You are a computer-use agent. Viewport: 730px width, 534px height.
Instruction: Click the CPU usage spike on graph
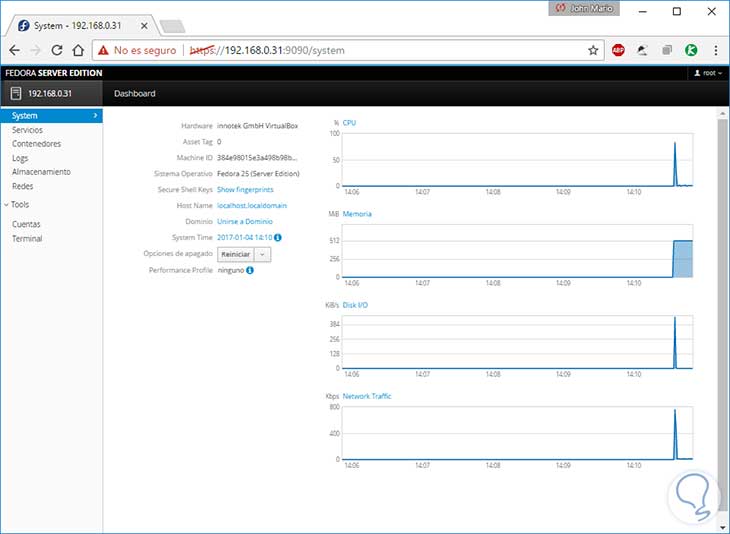675,164
